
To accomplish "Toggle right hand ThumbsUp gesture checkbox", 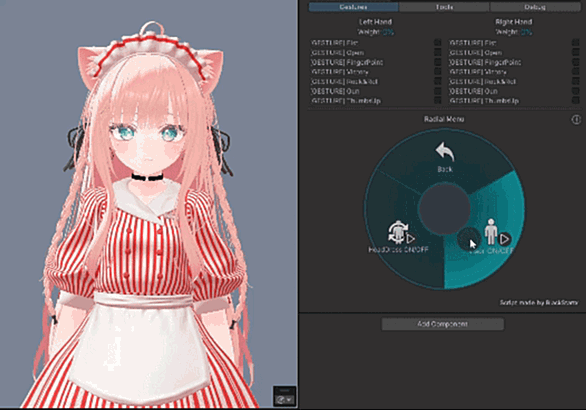I will [x=576, y=100].
